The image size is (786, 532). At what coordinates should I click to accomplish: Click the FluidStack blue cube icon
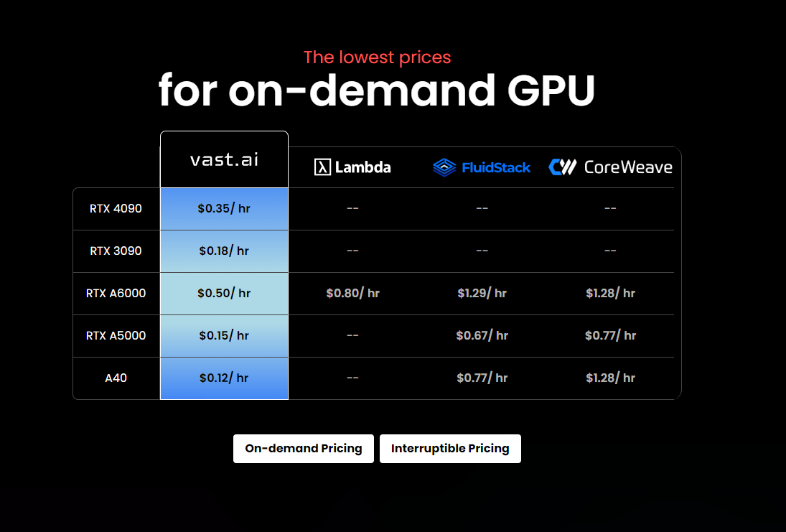(444, 167)
